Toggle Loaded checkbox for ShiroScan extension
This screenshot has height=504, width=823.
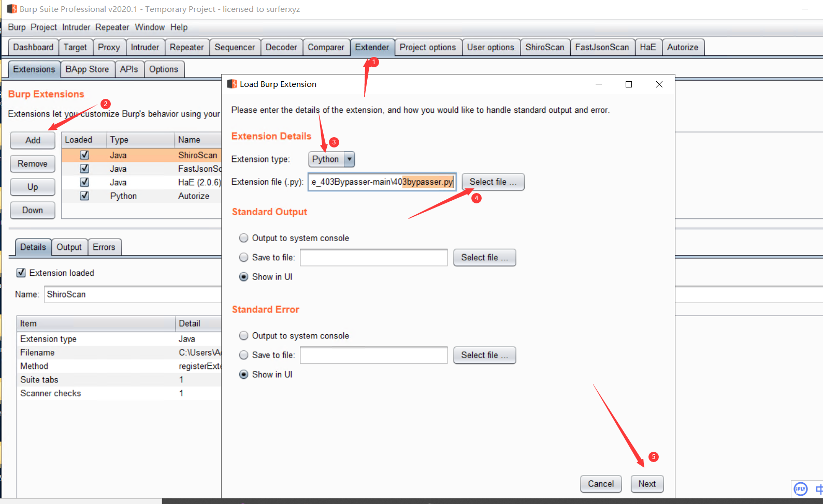84,155
